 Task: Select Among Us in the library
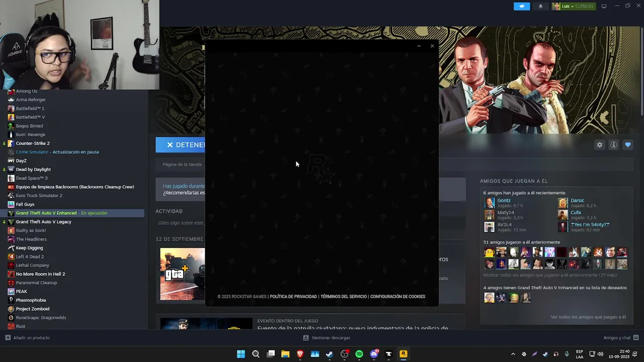(x=27, y=91)
